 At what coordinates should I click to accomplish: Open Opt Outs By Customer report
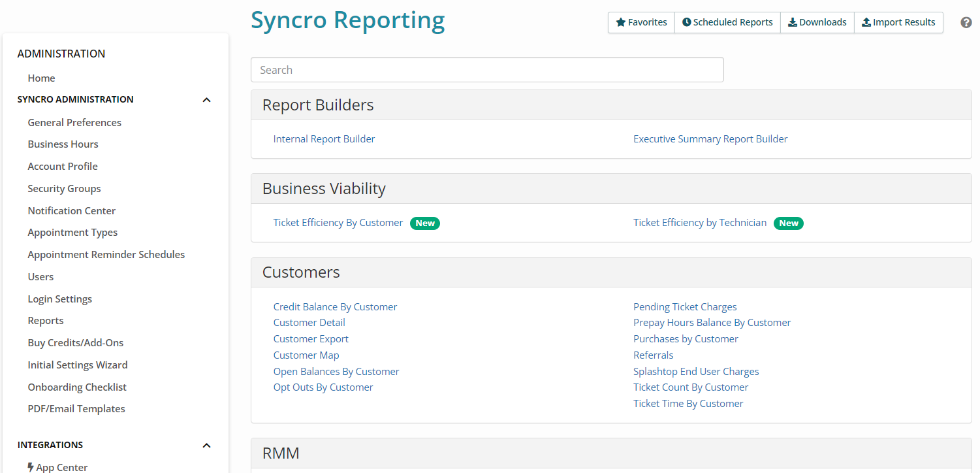pyautogui.click(x=323, y=387)
